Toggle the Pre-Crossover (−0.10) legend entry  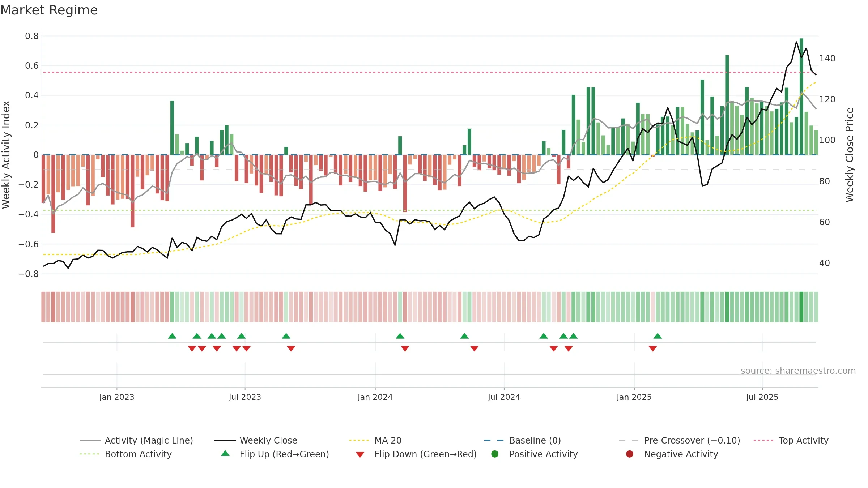679,440
